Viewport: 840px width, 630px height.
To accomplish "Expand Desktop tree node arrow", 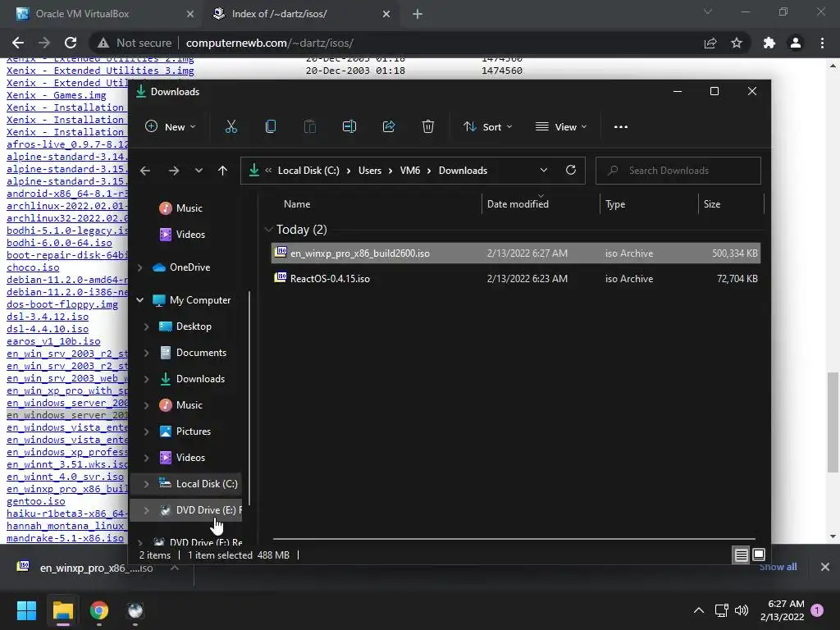I will tap(146, 326).
